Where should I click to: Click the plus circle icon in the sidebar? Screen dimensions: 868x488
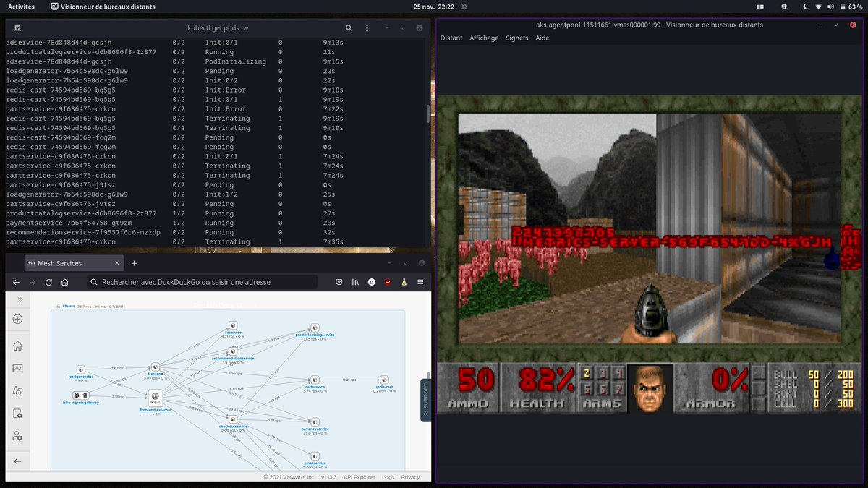[x=17, y=319]
